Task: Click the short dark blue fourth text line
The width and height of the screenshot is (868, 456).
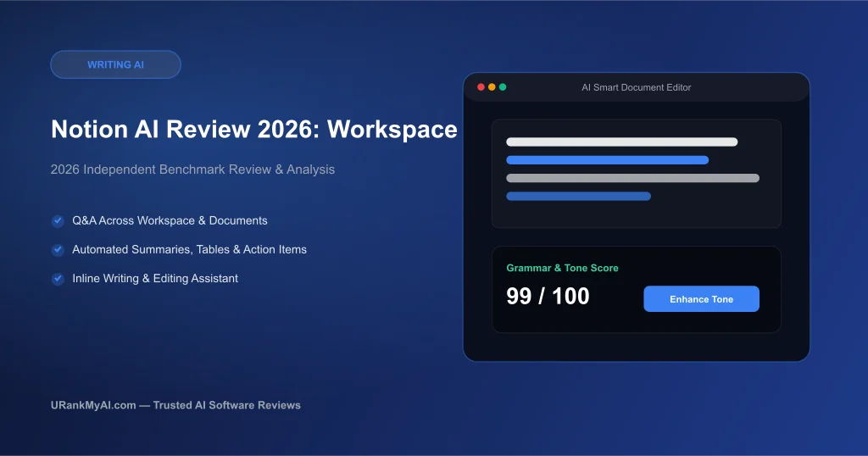Action: (x=578, y=196)
